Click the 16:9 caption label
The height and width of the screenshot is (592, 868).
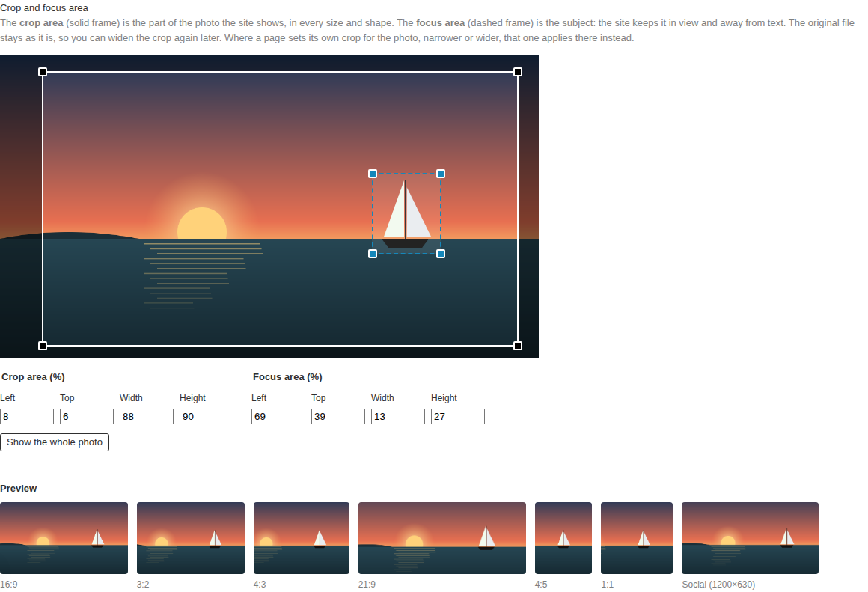(x=9, y=585)
